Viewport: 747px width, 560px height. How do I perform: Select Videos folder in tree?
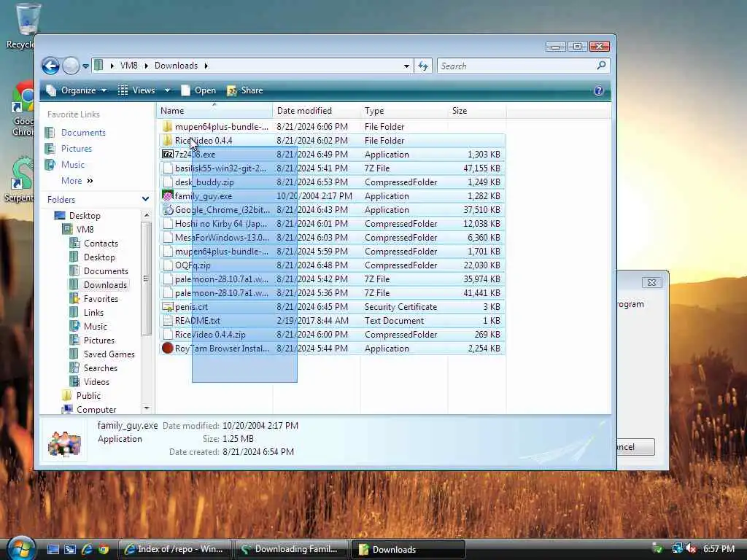click(x=90, y=382)
